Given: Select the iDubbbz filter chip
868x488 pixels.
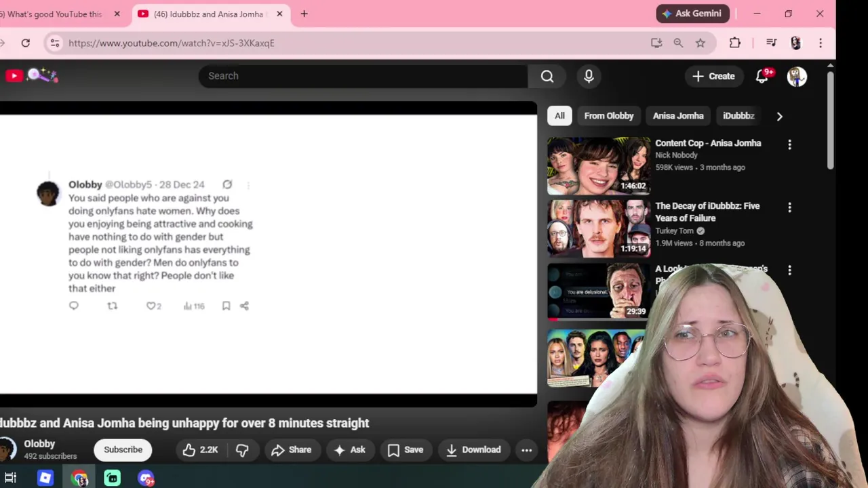Looking at the screenshot, I should pyautogui.click(x=738, y=116).
